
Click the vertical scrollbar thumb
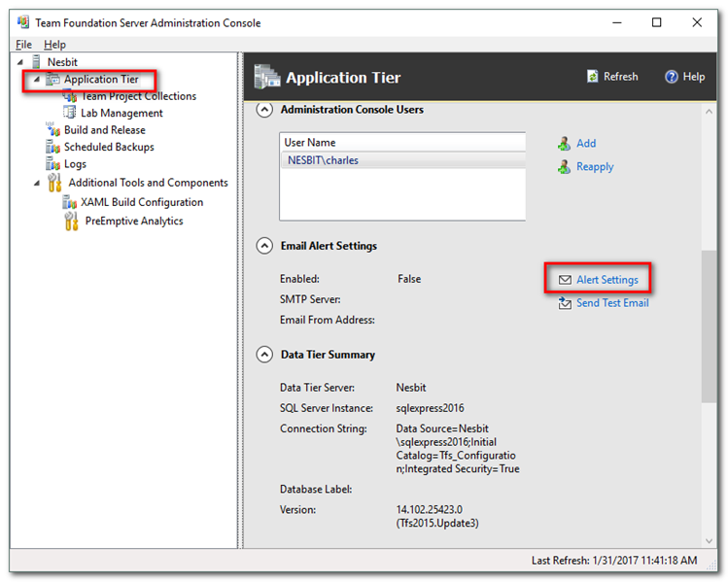[709, 326]
